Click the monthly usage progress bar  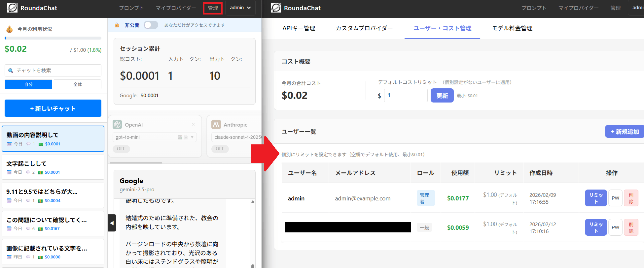coord(53,38)
